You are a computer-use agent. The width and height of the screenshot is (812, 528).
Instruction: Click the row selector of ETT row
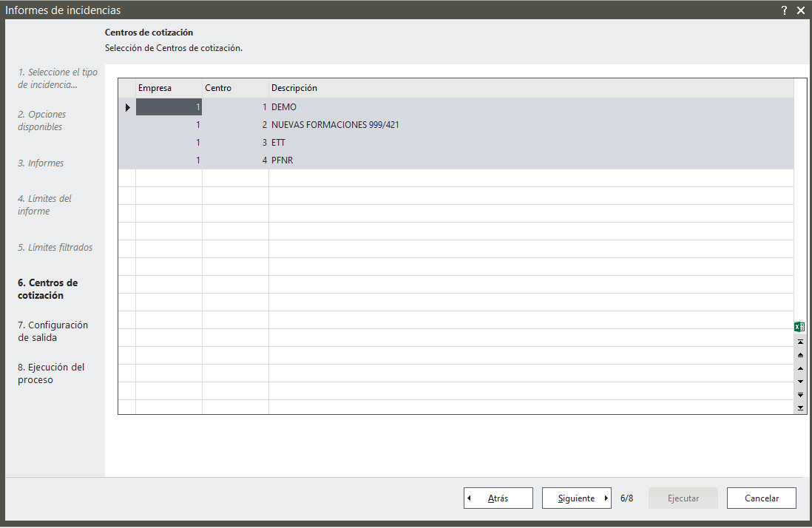[127, 142]
